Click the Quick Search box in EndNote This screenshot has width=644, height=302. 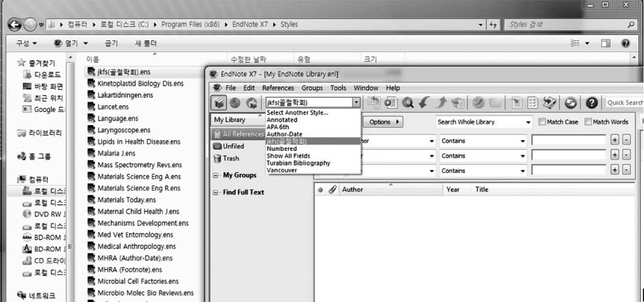point(624,102)
